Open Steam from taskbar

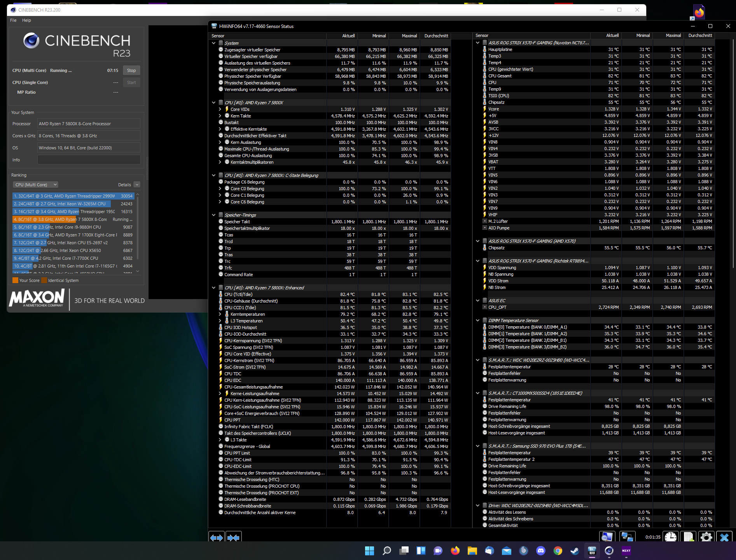pos(575,551)
